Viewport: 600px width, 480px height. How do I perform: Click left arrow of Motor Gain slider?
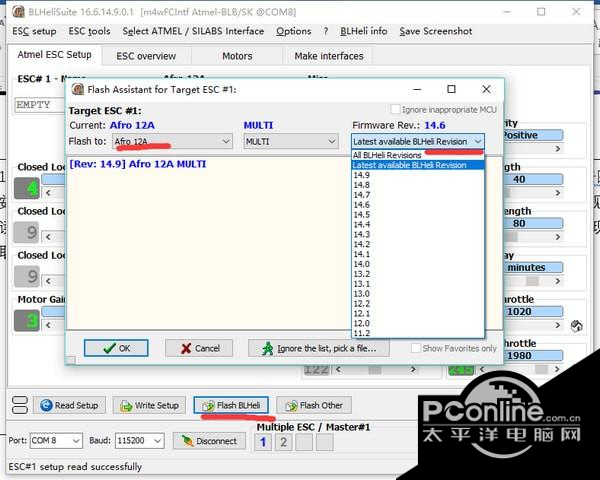click(x=48, y=325)
